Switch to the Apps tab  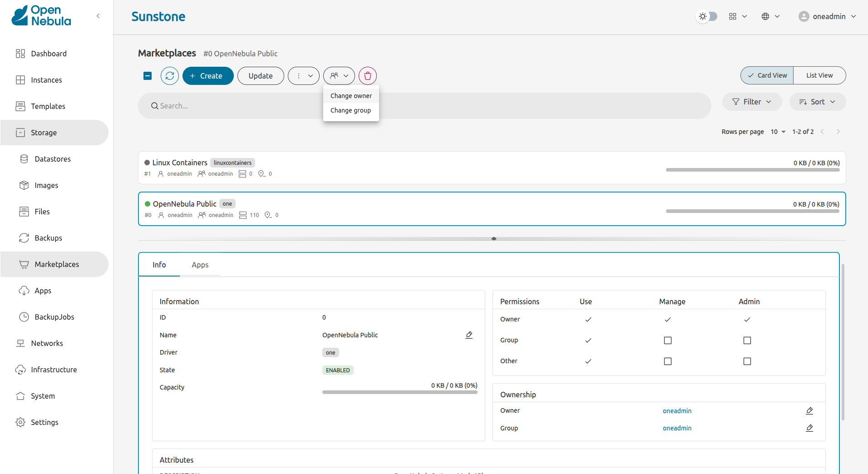200,265
